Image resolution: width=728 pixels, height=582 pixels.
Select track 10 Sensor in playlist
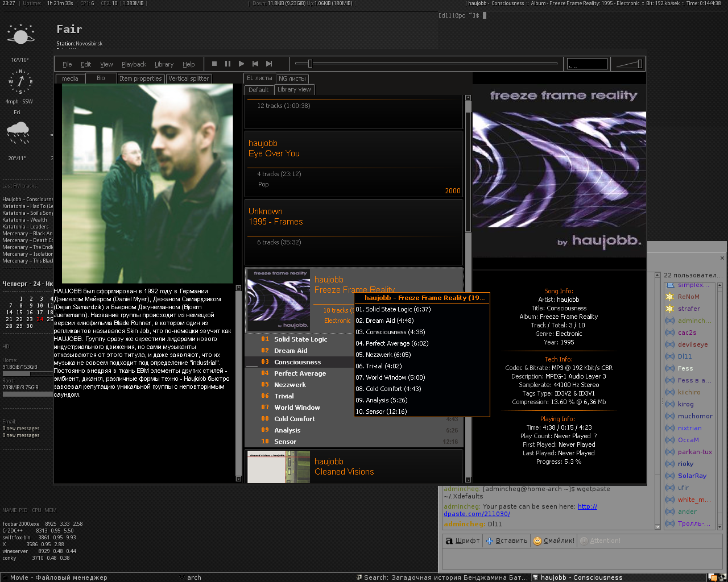pyautogui.click(x=353, y=442)
